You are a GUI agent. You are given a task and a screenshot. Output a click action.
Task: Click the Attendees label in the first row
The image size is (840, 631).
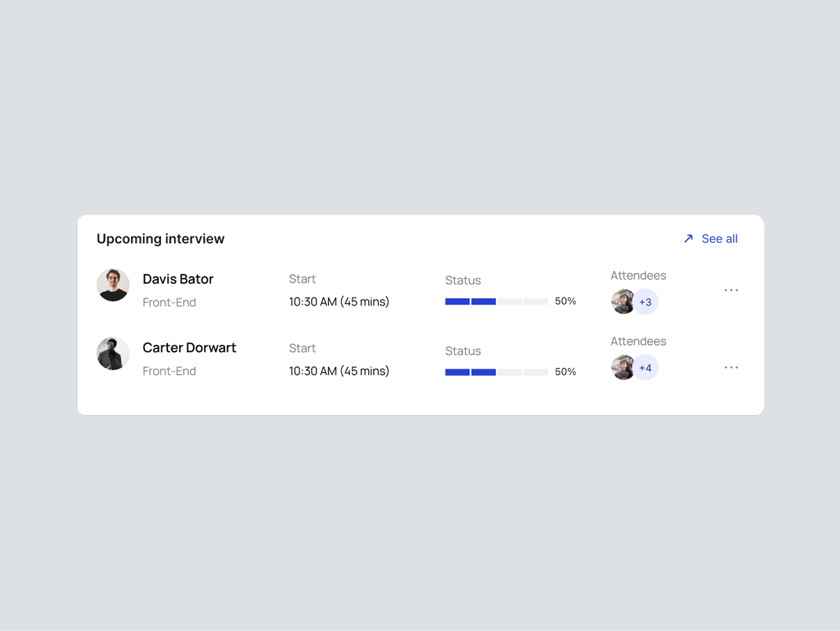tap(638, 275)
